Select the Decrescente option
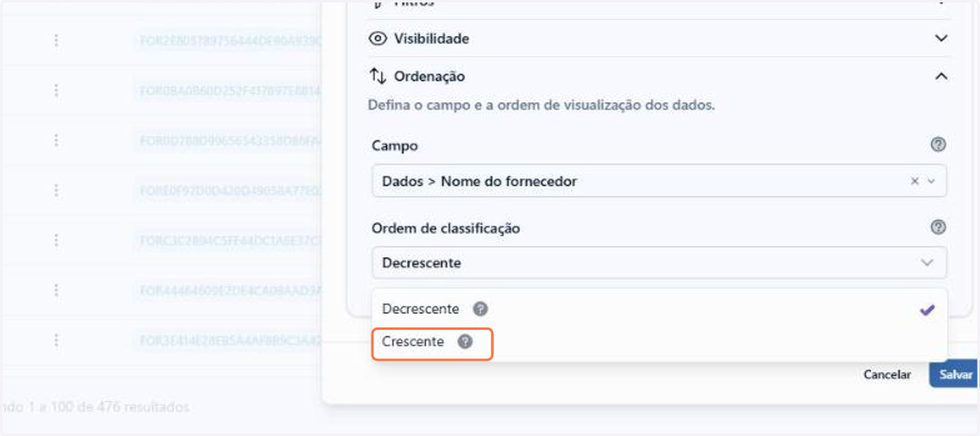The image size is (980, 436). (x=659, y=309)
